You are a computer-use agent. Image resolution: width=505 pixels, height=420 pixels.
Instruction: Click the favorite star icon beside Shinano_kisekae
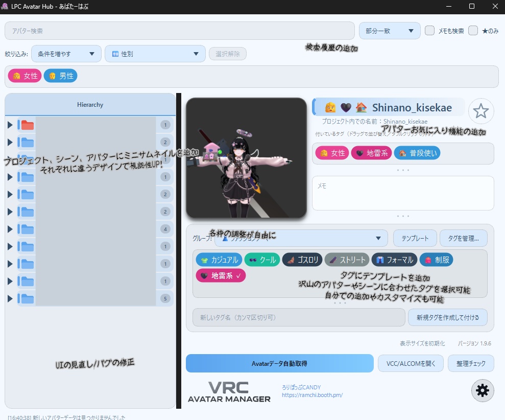click(x=481, y=111)
